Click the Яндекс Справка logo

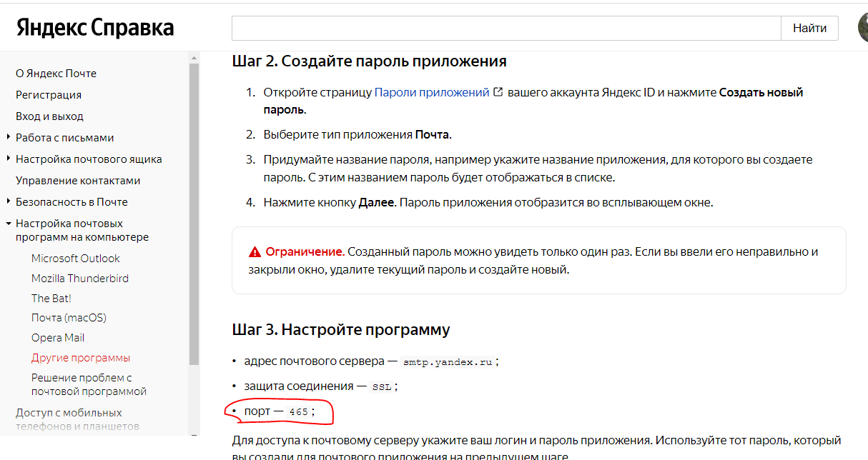[95, 28]
